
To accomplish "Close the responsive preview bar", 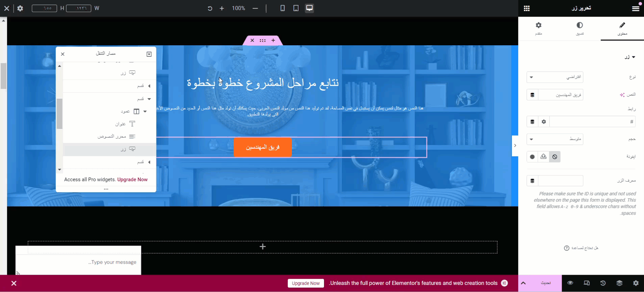I will pos(6,8).
